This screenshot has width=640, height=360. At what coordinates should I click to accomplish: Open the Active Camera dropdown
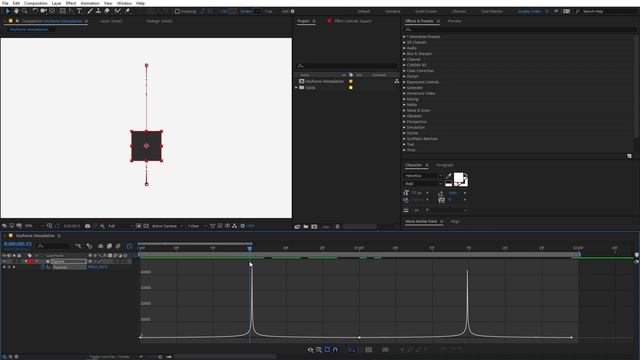(x=167, y=226)
